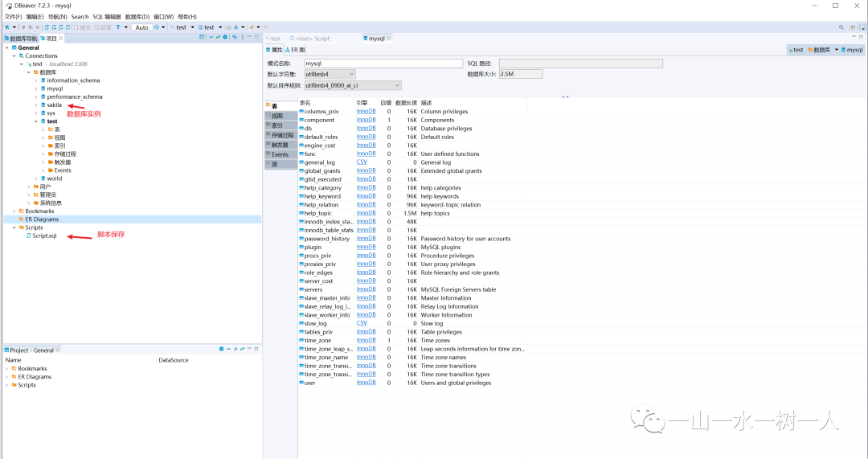Screen dimensions: 868x459
Task: Open the ER 图 sub-tab
Action: pyautogui.click(x=295, y=50)
